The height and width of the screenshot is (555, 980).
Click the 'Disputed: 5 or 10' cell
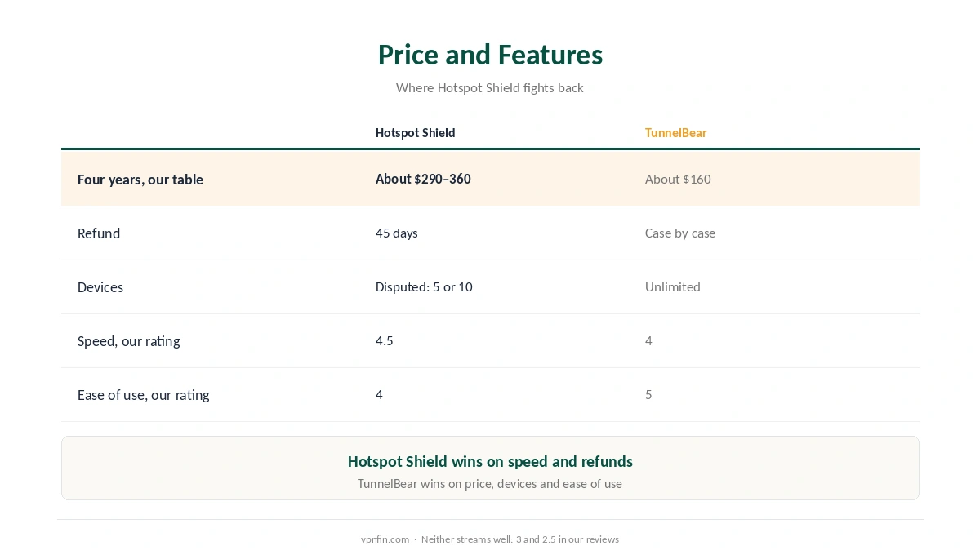click(x=424, y=287)
